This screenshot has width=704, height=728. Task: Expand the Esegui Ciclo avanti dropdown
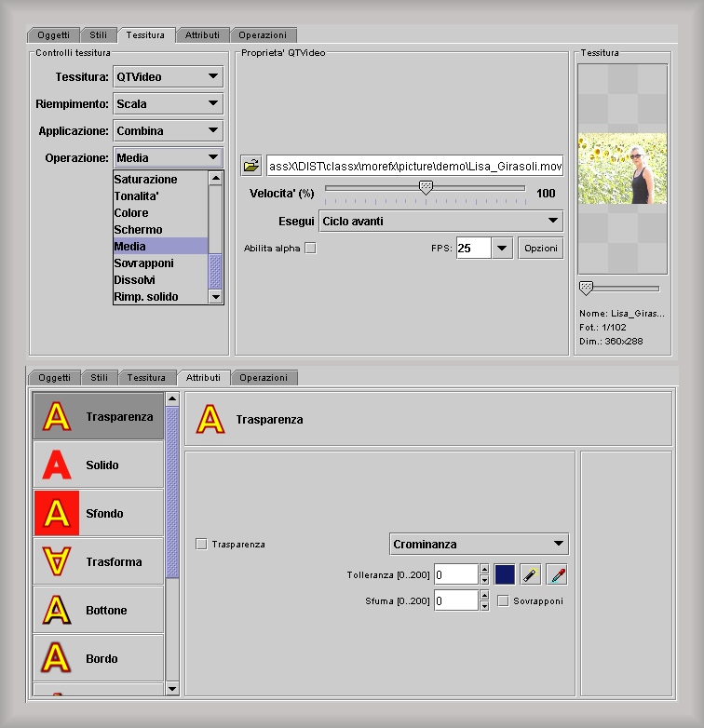coord(440,222)
